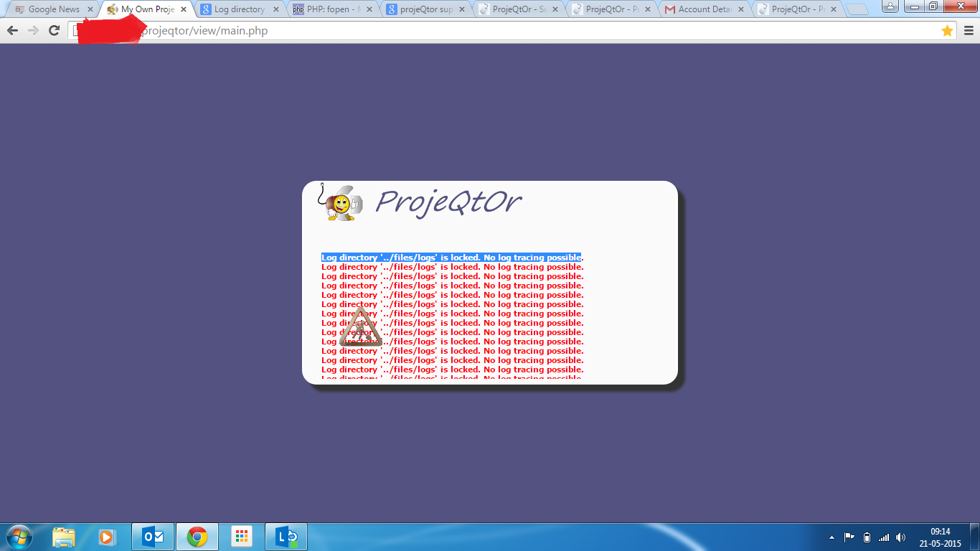Show hidden system tray icons
This screenshot has height=551, width=980.
pyautogui.click(x=832, y=537)
